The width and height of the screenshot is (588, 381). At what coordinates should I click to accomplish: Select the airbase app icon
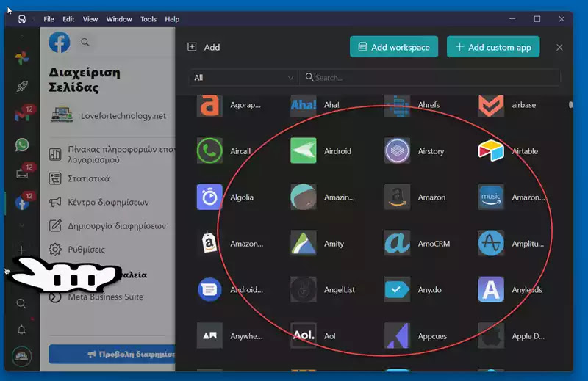pyautogui.click(x=491, y=106)
